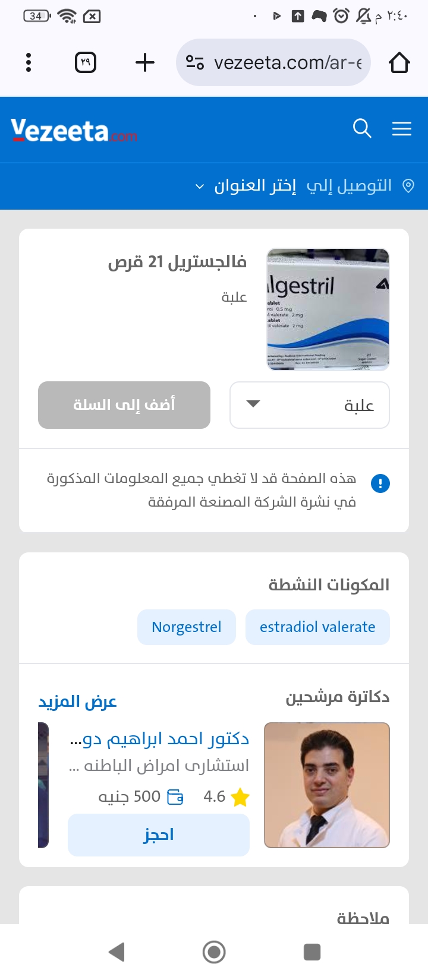Tap the browser home icon
428x980 pixels.
click(399, 62)
